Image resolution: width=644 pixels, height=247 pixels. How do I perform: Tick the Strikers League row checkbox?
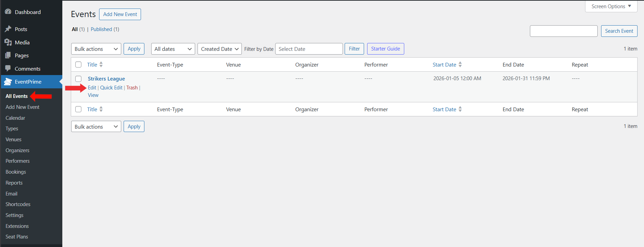[78, 79]
